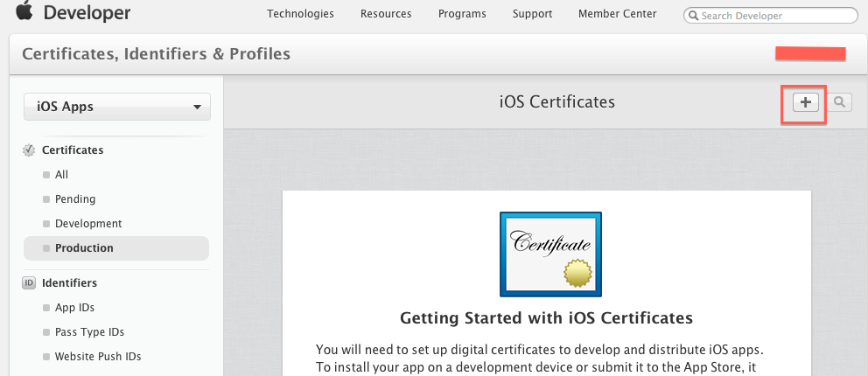Click Getting Started with iOS Certificates heading
Viewport: 868px width, 376px height.
click(x=546, y=318)
